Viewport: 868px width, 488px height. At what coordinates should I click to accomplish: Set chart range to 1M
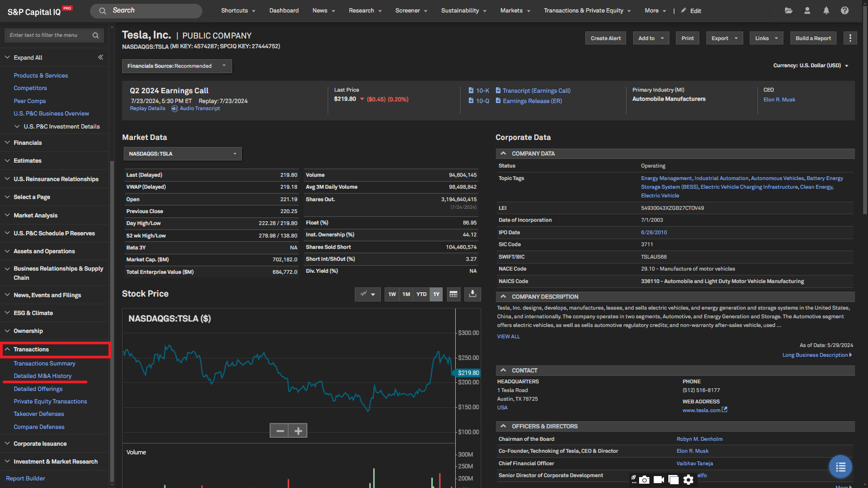click(x=406, y=294)
